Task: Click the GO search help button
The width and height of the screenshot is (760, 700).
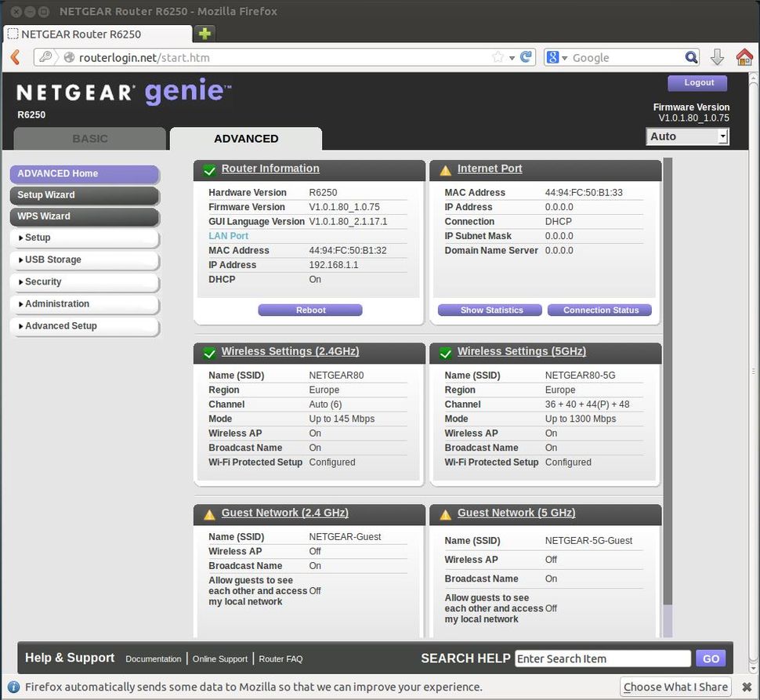Action: point(711,658)
